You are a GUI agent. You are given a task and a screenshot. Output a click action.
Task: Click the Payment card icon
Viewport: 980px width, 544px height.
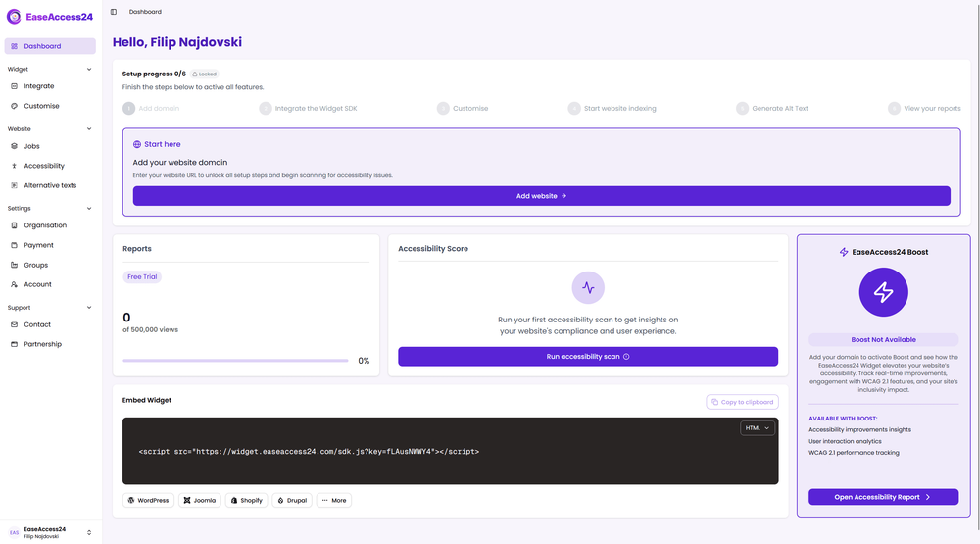[x=15, y=246]
